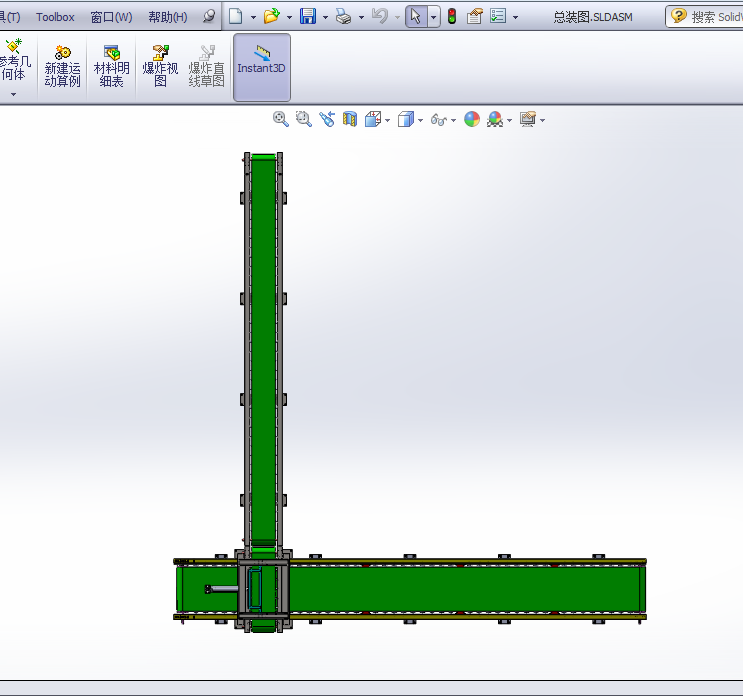743x696 pixels.
Task: Click the Undo arrow icon
Action: point(380,16)
